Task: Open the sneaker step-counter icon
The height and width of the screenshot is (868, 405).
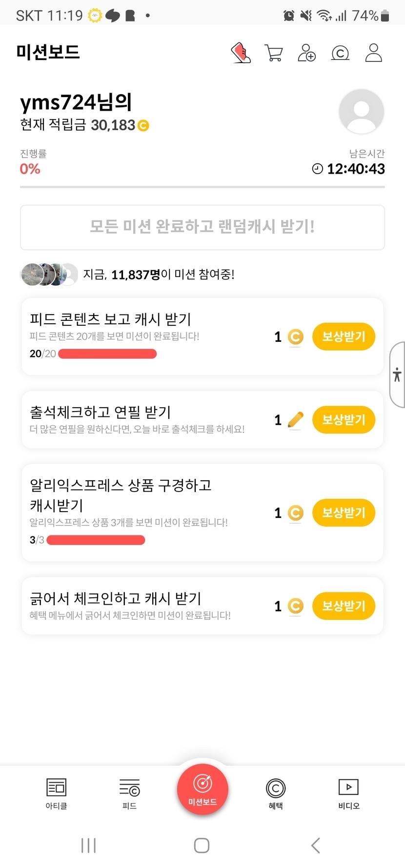Action: pos(241,53)
